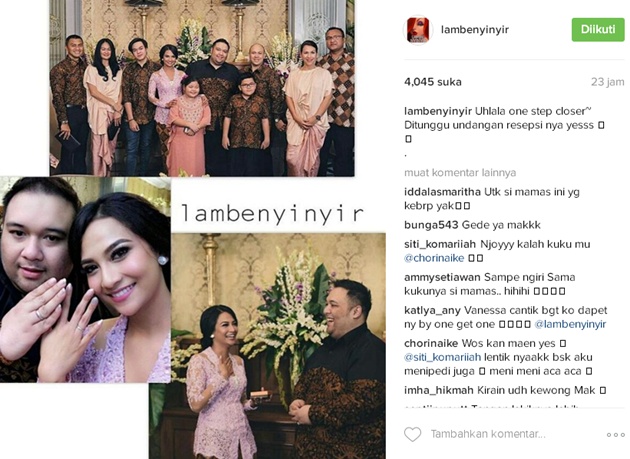This screenshot has width=630, height=459.
Task: View the 4,045 suka likes list
Action: click(x=433, y=82)
